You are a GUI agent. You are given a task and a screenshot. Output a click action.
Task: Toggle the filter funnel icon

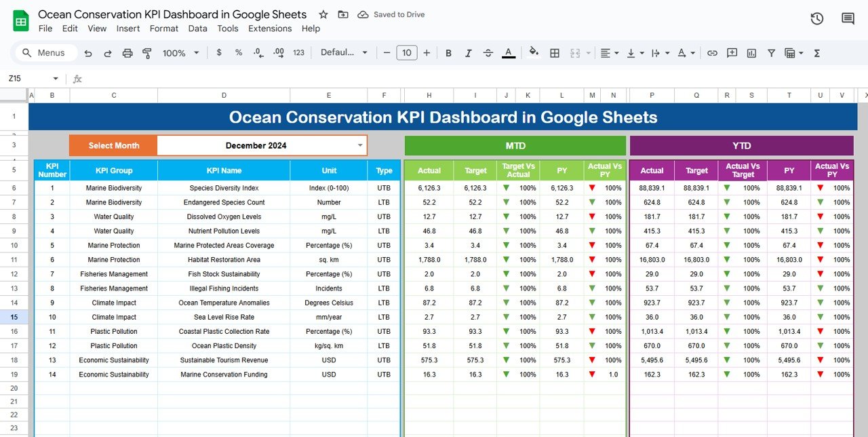tap(771, 53)
